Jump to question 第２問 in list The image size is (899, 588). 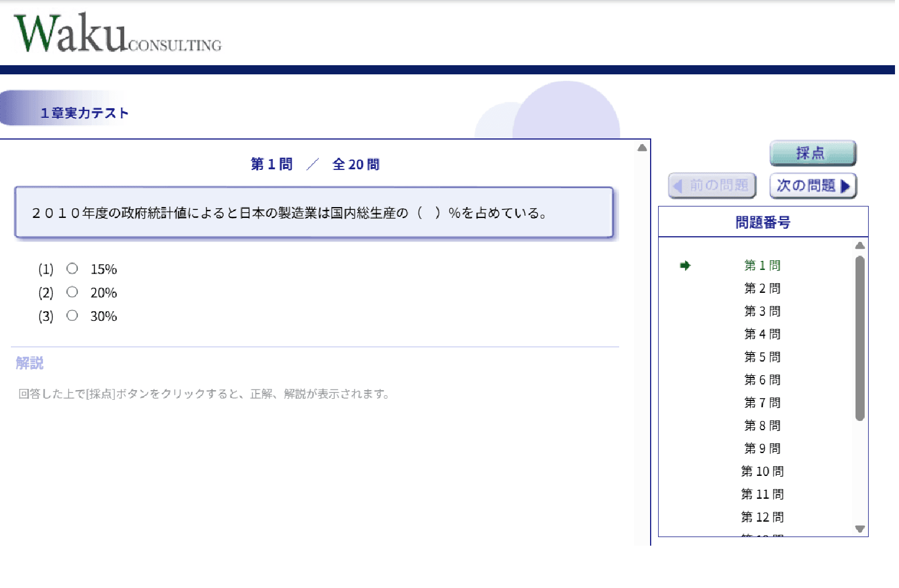coord(762,288)
